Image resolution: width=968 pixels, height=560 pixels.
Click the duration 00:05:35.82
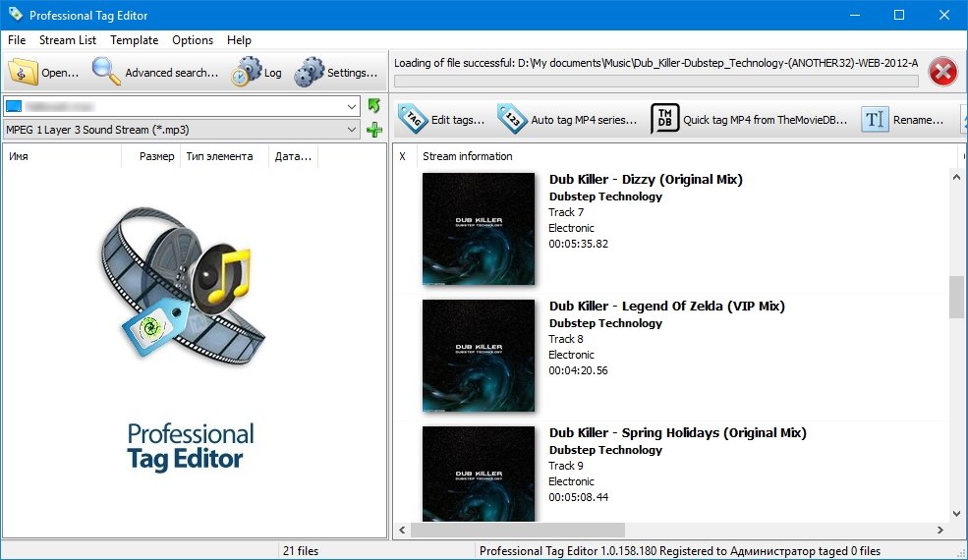(x=579, y=244)
